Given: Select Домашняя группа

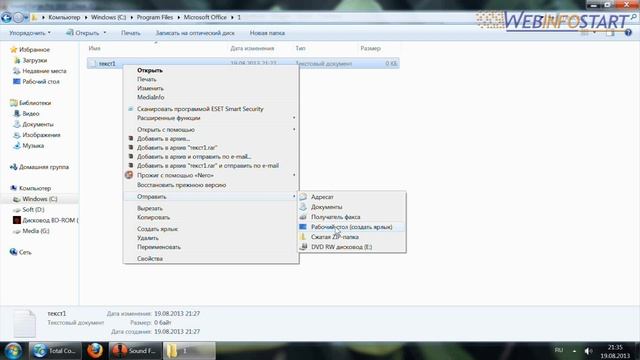Looking at the screenshot, I should [39, 167].
